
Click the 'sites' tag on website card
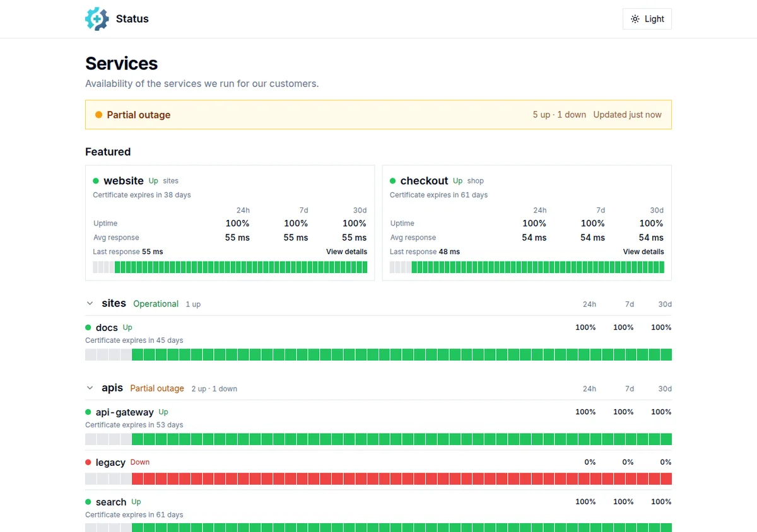pyautogui.click(x=171, y=181)
